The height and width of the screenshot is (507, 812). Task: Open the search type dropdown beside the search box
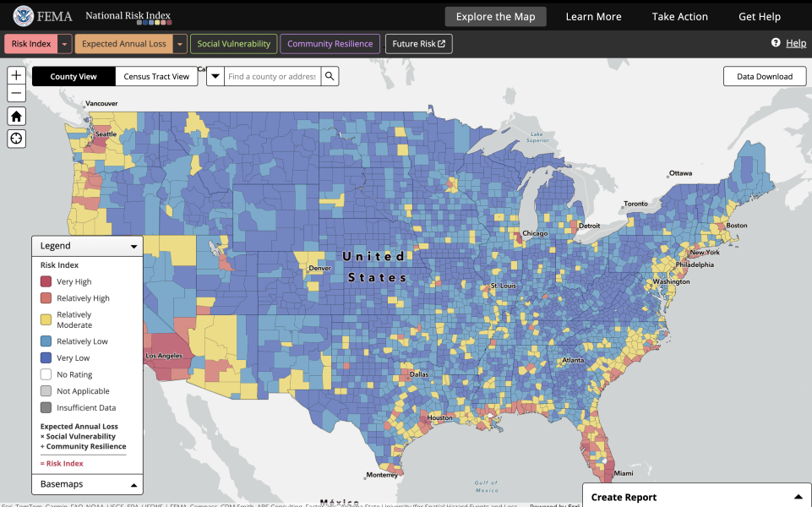[x=215, y=76]
